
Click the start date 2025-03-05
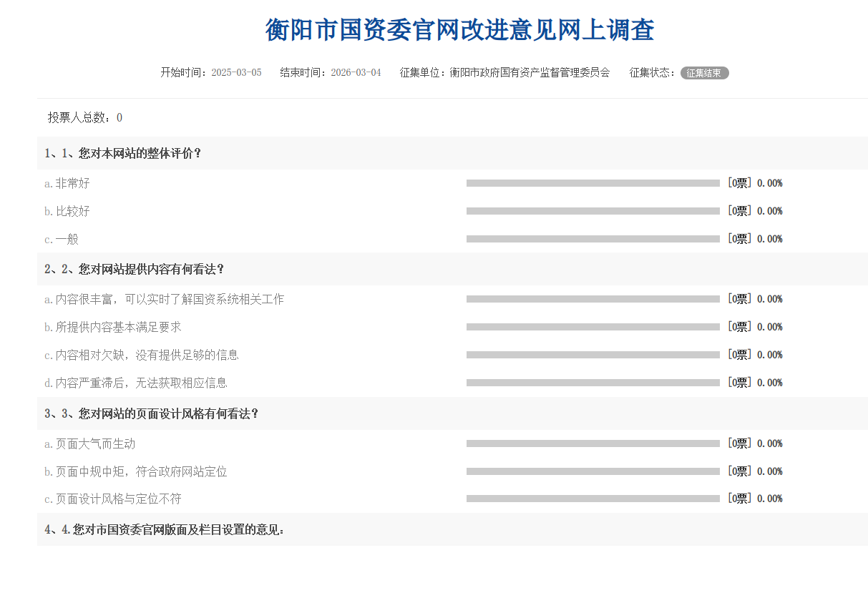[x=236, y=73]
